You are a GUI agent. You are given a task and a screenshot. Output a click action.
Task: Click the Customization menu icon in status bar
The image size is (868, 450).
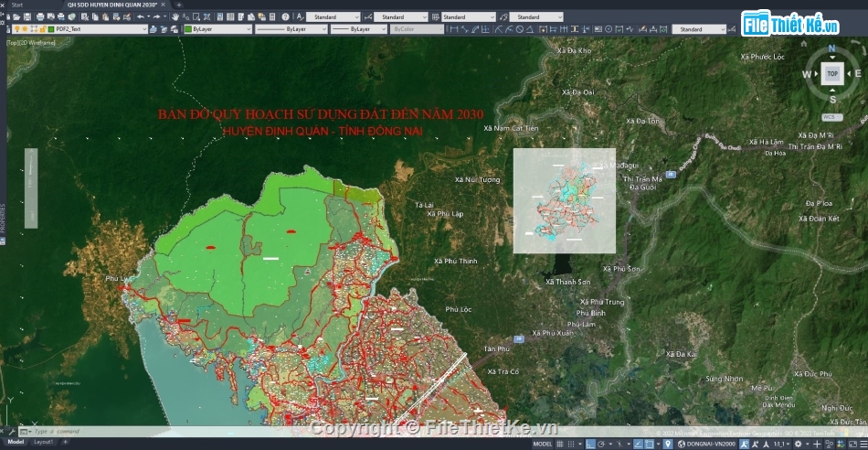click(x=863, y=444)
